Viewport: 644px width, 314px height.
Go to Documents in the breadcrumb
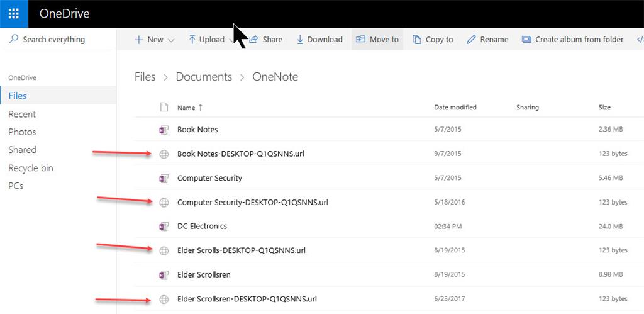(x=204, y=77)
